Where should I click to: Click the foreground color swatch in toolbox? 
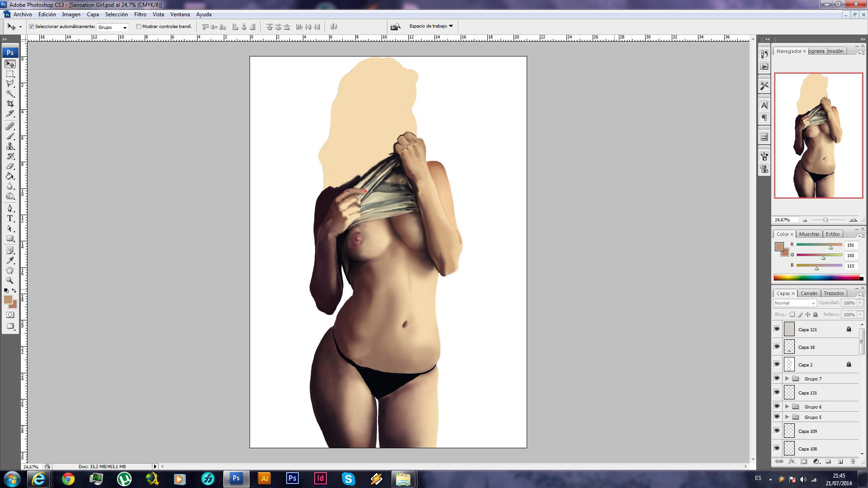(8, 300)
